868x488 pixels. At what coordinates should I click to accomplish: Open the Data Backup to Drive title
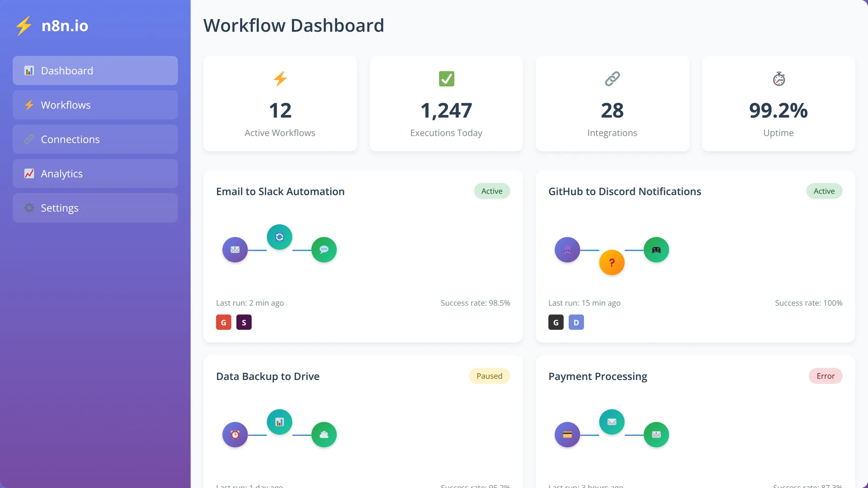pos(268,377)
